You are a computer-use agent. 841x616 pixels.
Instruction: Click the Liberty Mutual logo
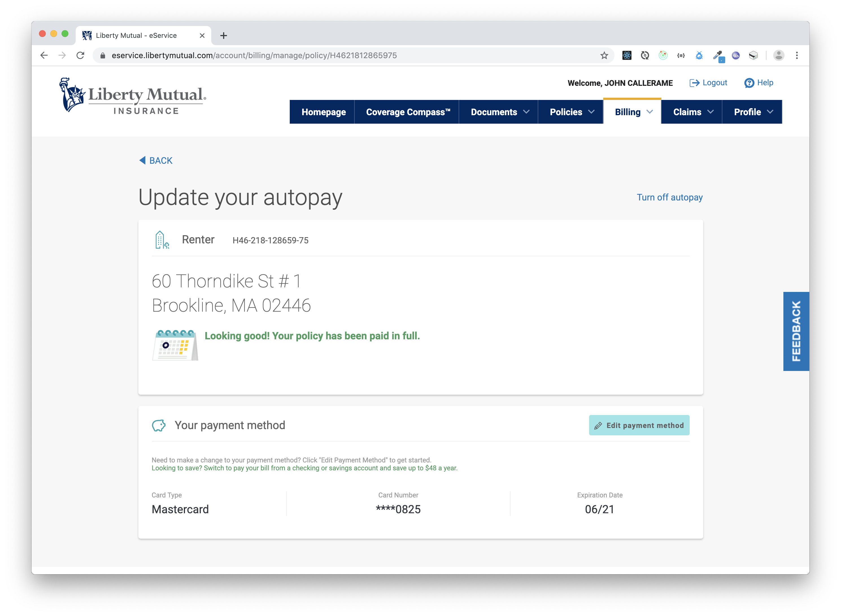point(131,96)
